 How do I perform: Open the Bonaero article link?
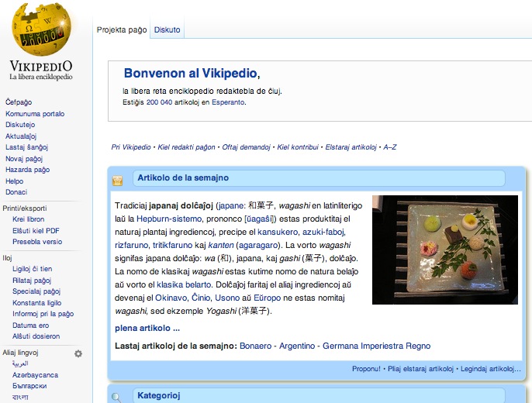tap(255, 346)
